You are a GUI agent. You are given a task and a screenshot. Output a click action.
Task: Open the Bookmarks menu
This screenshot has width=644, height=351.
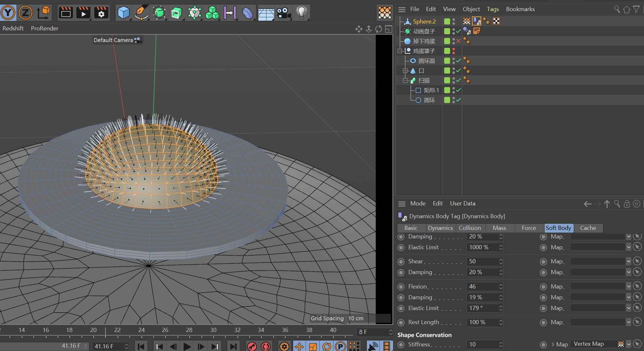pos(520,9)
